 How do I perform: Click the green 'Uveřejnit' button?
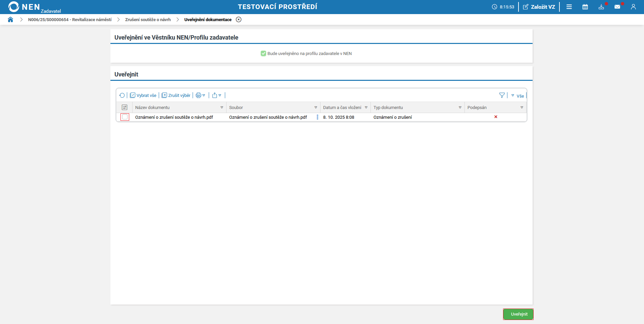click(518, 314)
